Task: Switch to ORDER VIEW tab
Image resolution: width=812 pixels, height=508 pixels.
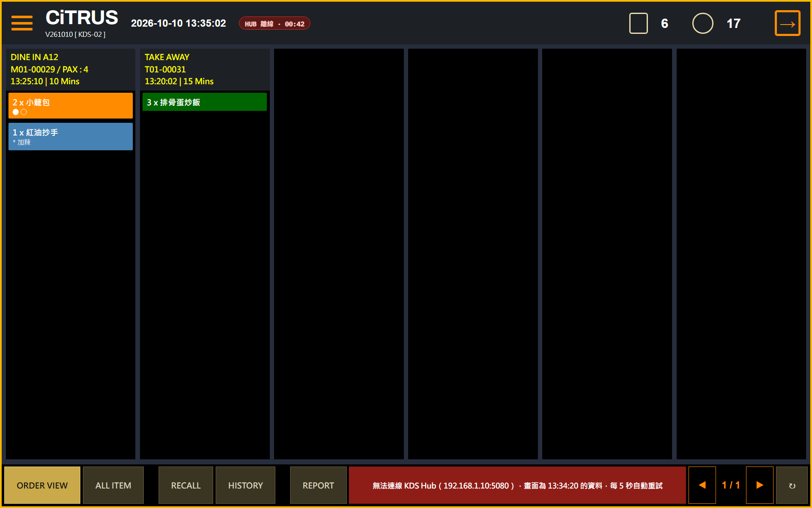Action: point(42,485)
